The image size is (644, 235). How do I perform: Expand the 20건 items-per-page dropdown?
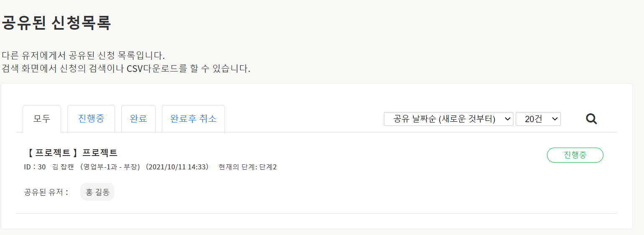click(x=538, y=119)
